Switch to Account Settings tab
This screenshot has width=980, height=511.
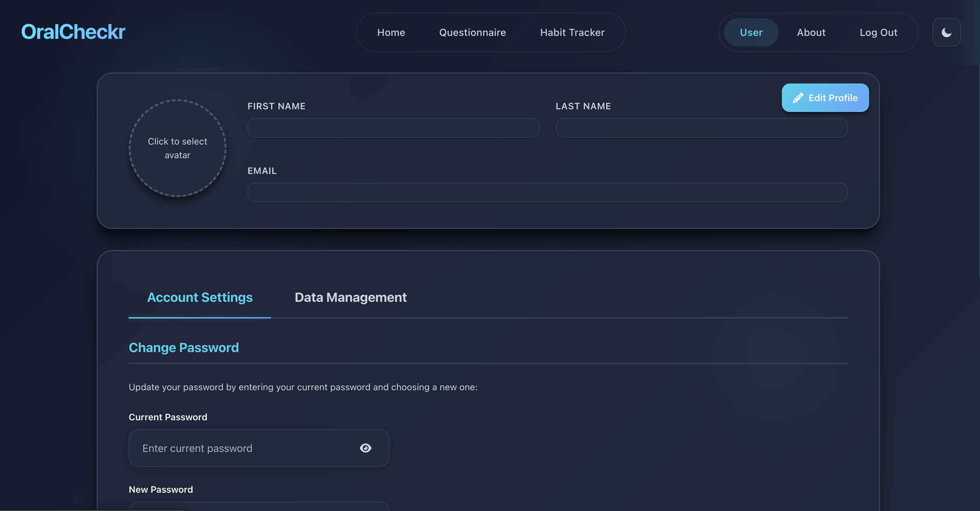point(200,297)
